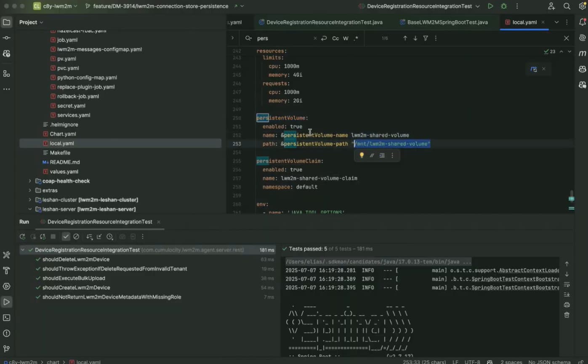
Task: Open more options in main toolbar
Action: coord(517,6)
